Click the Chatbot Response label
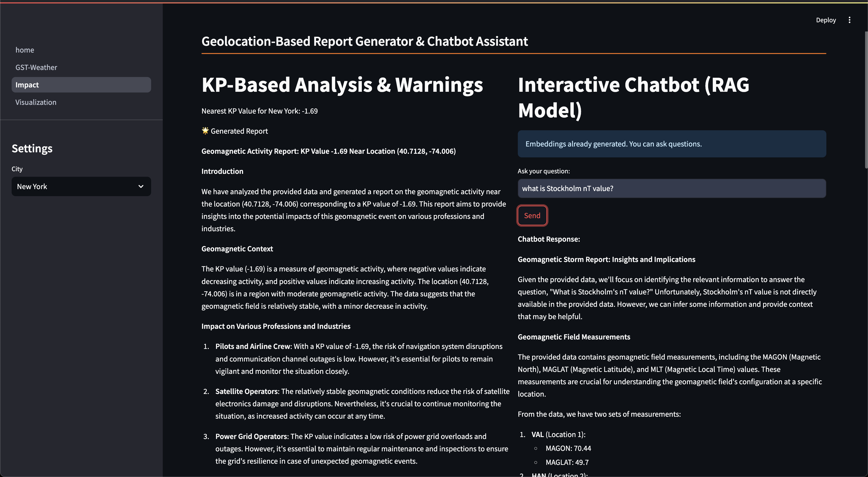The width and height of the screenshot is (868, 477). coord(549,239)
